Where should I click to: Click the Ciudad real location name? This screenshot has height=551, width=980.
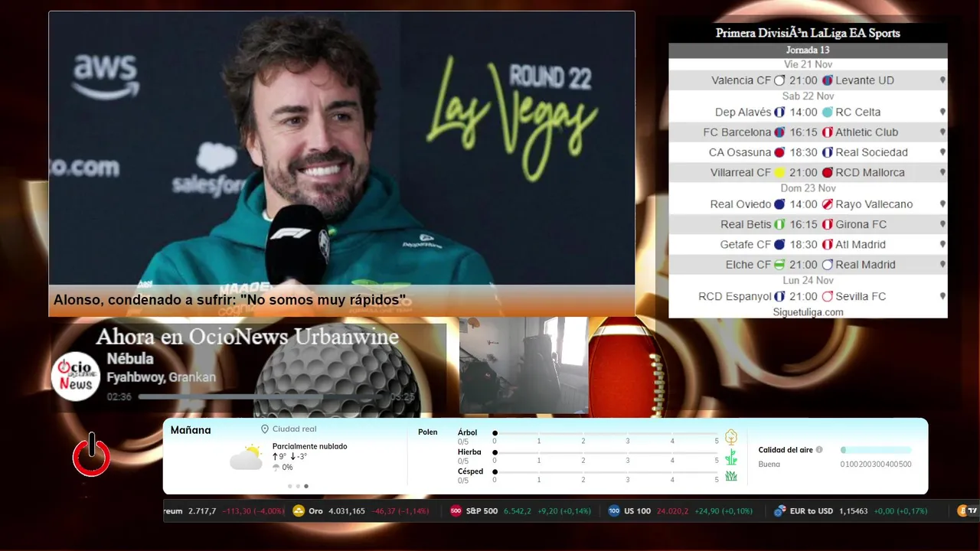[294, 429]
